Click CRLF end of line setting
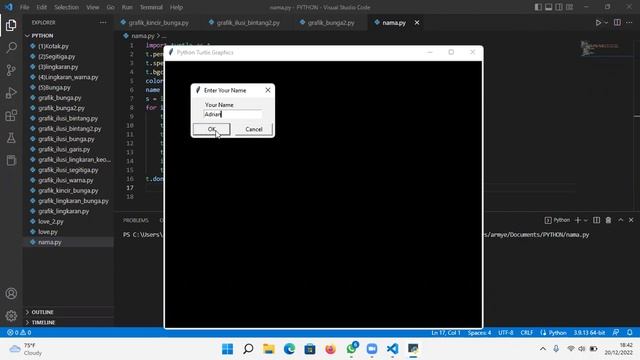This screenshot has width=640, height=360. tap(527, 333)
